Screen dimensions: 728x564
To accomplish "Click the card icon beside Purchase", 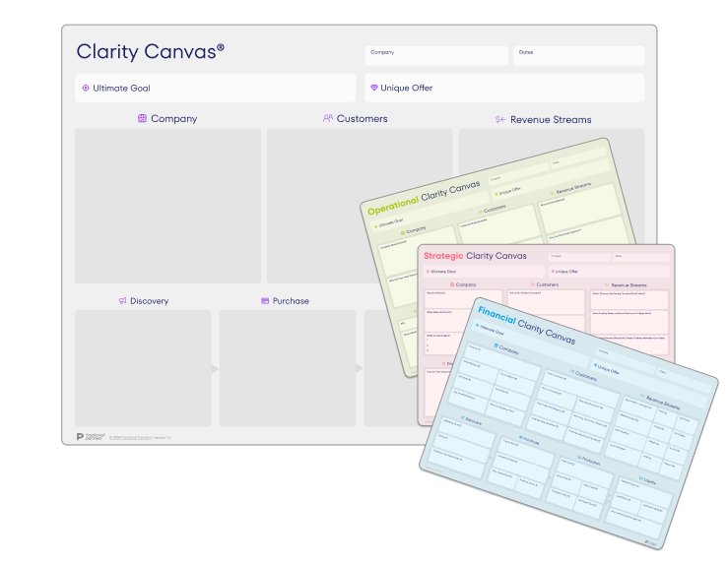I will pos(265,300).
